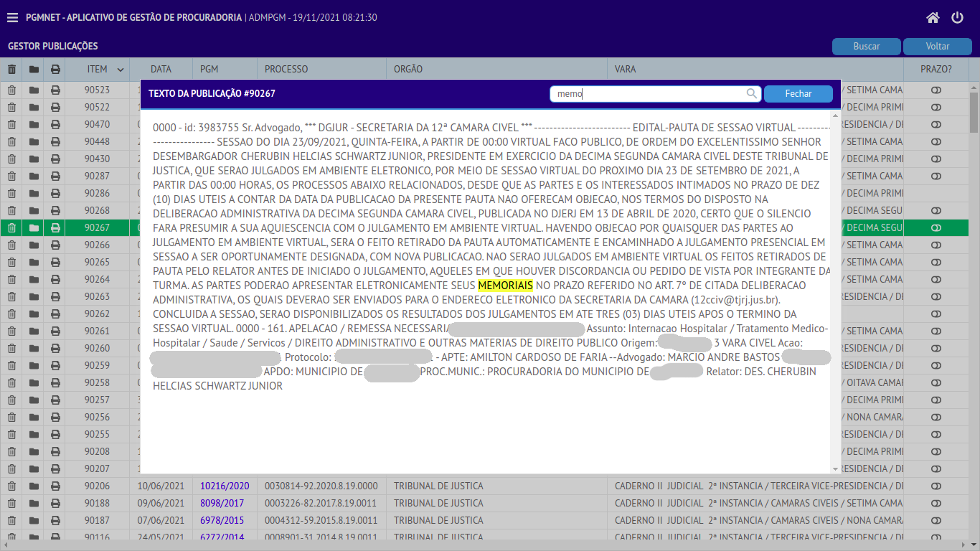Click the magnifier icon in publication search
This screenshot has width=980, height=551.
pos(752,94)
